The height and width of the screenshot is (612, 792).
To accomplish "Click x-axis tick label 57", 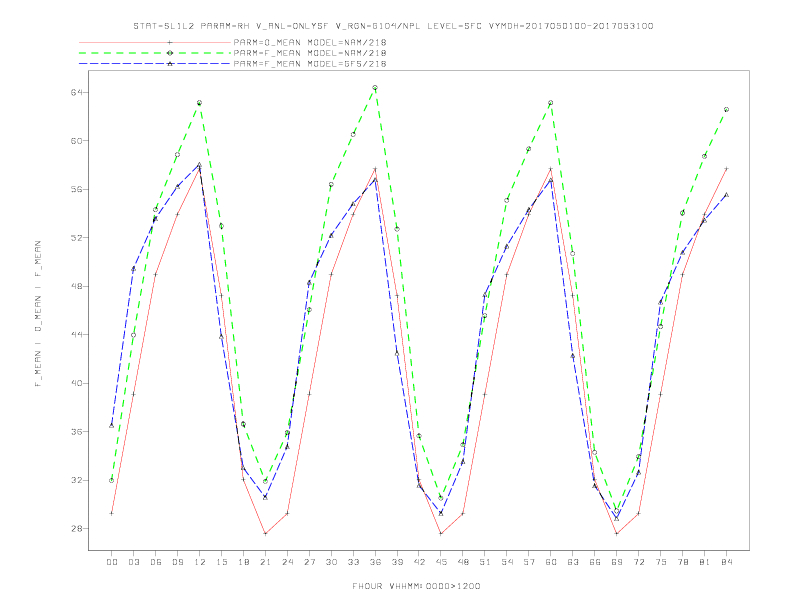I will (529, 562).
